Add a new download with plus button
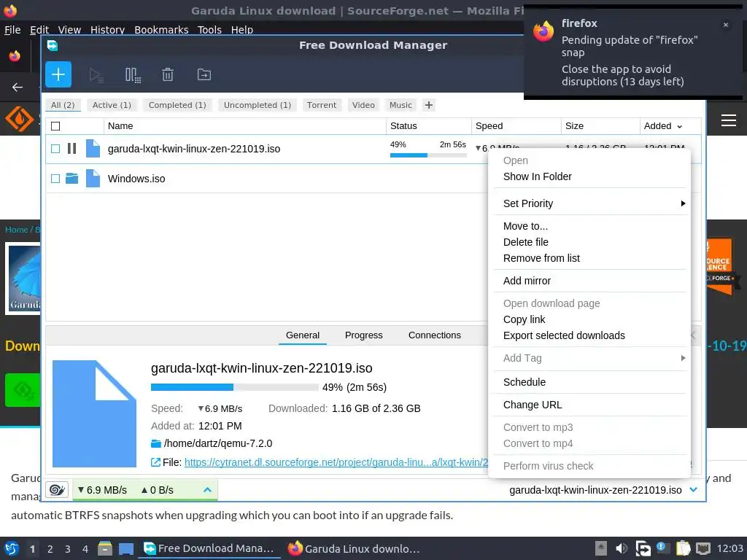Screen dimensions: 747x560 click(x=58, y=74)
